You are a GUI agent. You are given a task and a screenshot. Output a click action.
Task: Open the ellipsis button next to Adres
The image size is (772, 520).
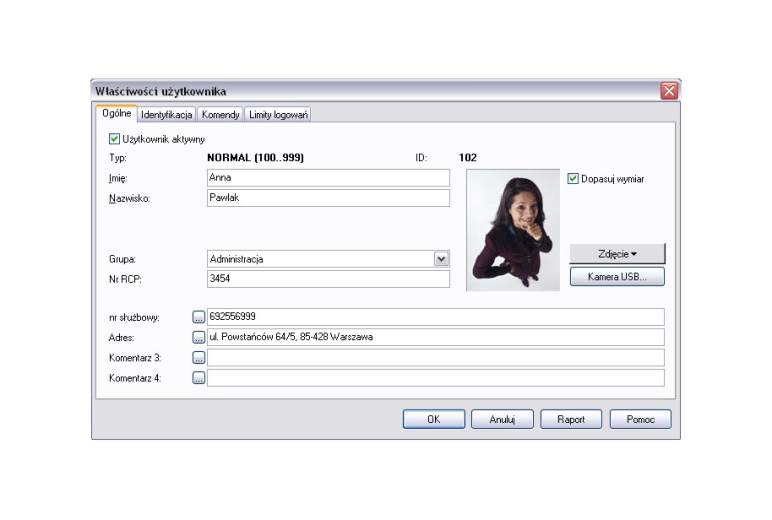[x=198, y=337]
